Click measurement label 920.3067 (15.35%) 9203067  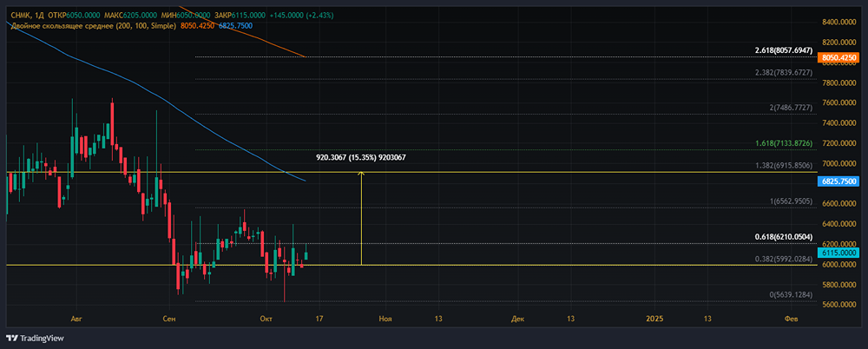[x=361, y=158]
